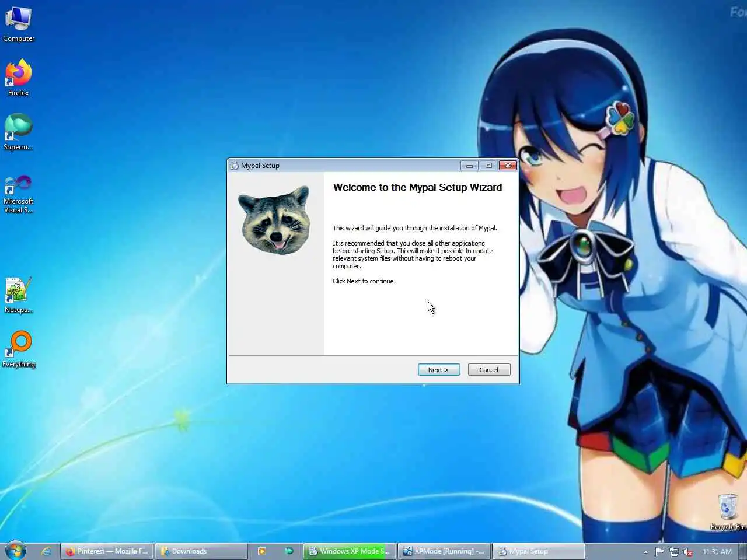Maximize the Mypal Setup window
The height and width of the screenshot is (560, 747).
coord(488,166)
